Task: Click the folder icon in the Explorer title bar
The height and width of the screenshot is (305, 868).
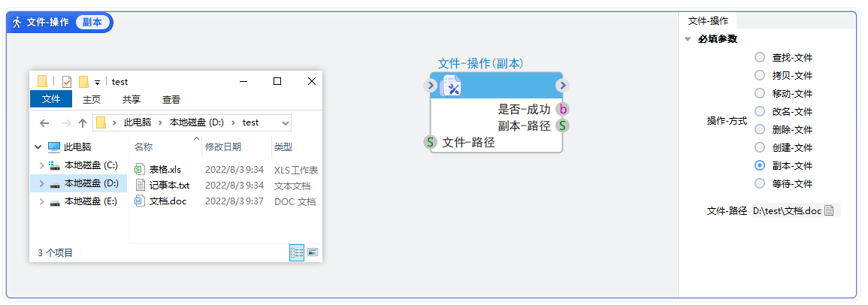Action: tap(42, 81)
